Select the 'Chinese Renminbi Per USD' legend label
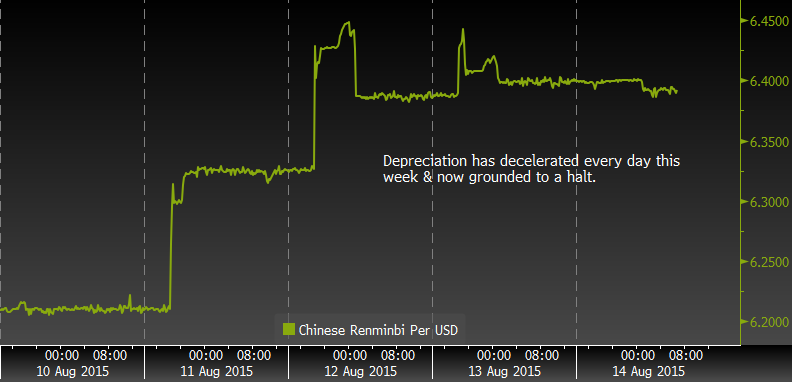The height and width of the screenshot is (382, 792). click(378, 330)
